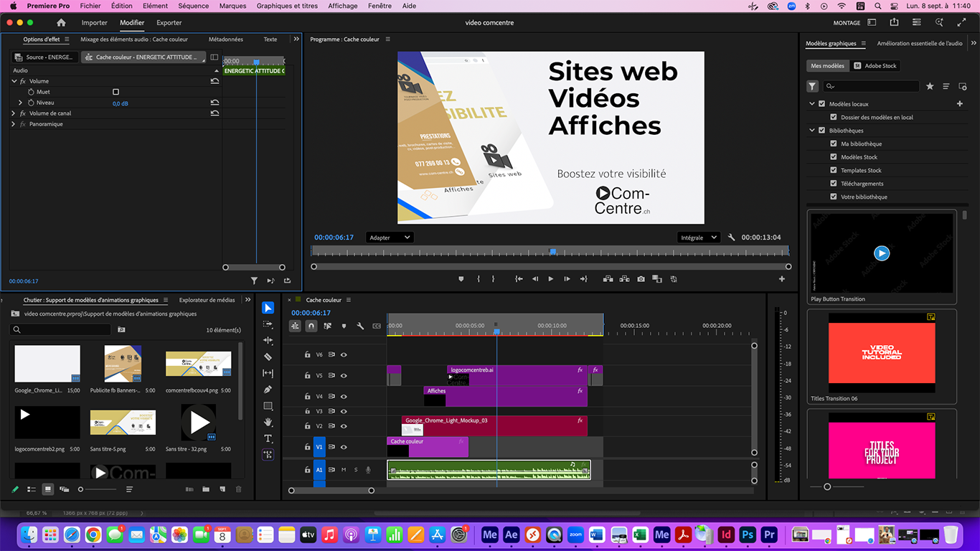Click the reset icon for Volume effect
Screen dimensions: 980x551
click(215, 81)
